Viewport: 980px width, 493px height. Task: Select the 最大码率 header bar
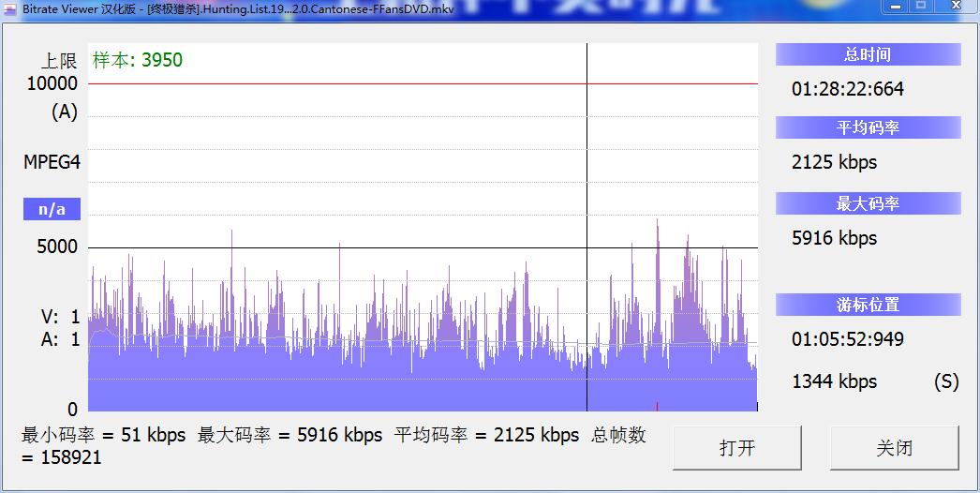(x=868, y=203)
